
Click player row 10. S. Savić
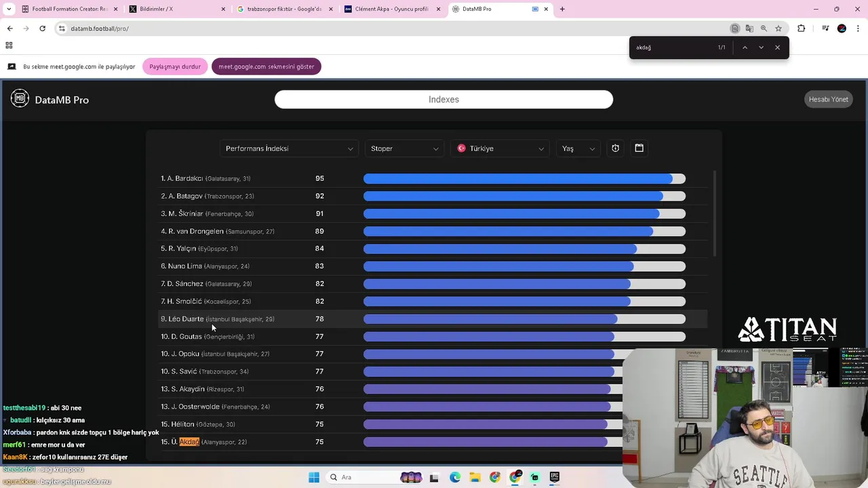(391, 371)
